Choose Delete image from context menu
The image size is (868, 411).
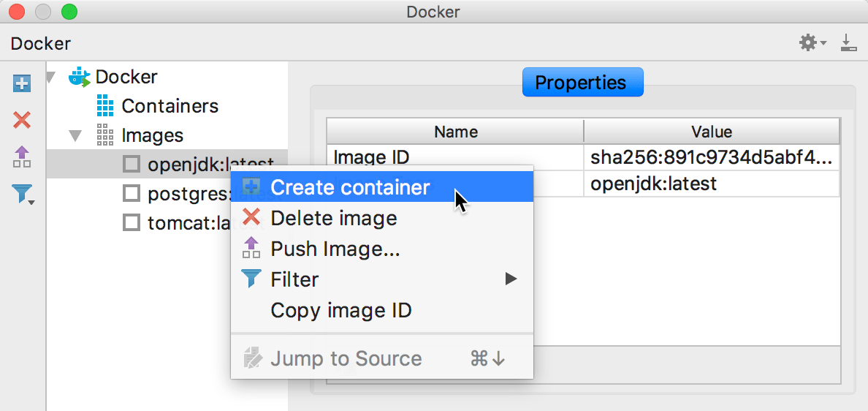pos(334,218)
